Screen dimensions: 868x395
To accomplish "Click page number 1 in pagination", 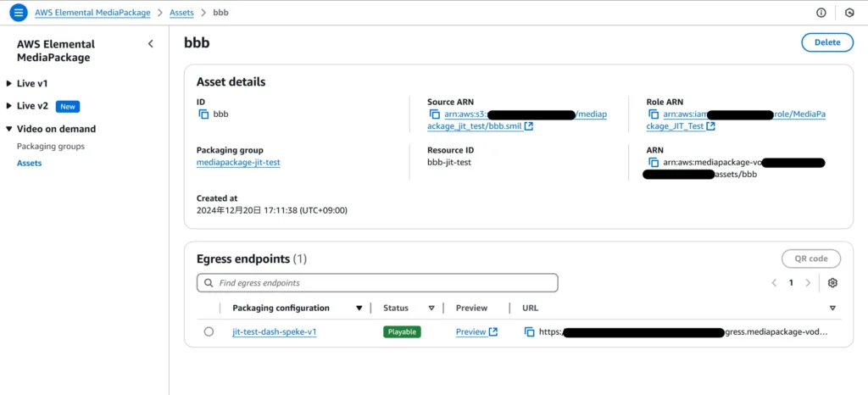I will pos(791,283).
